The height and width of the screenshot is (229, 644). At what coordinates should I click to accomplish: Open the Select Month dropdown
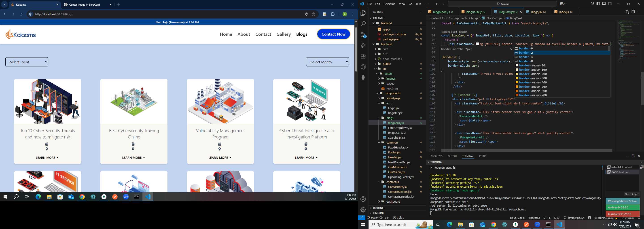point(328,62)
